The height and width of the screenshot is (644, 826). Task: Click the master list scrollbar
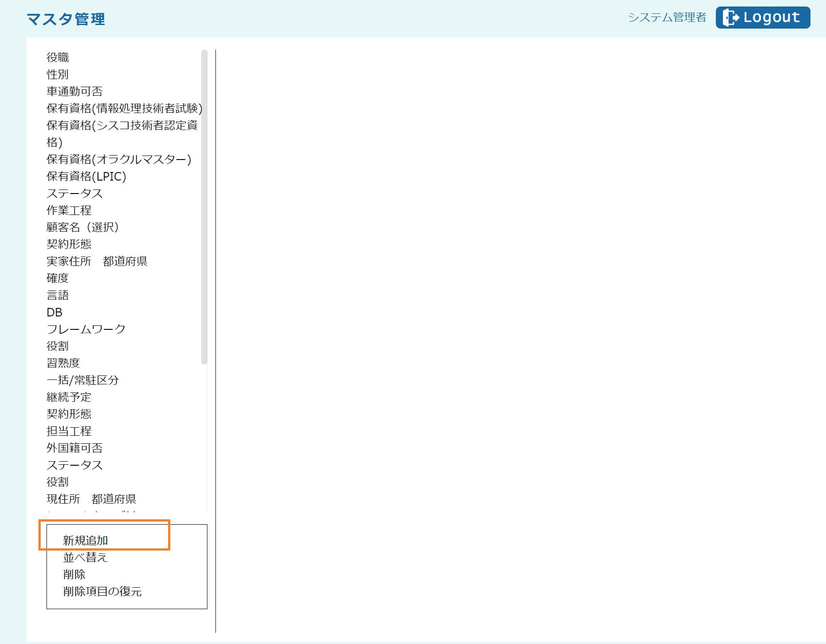click(x=204, y=206)
